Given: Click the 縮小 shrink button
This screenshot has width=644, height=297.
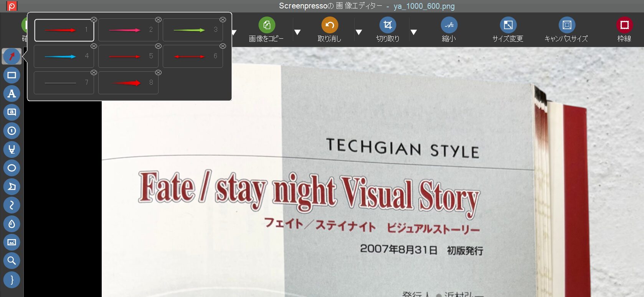Looking at the screenshot, I should [449, 30].
